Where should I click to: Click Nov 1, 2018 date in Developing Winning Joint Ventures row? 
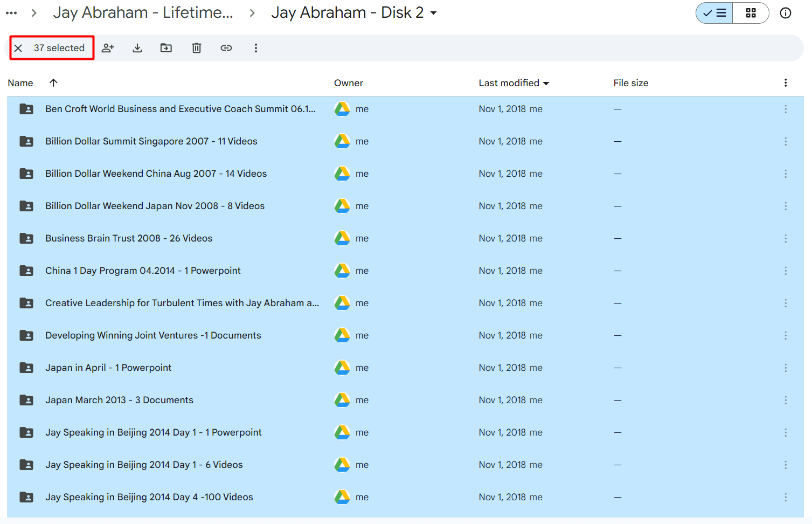point(502,335)
